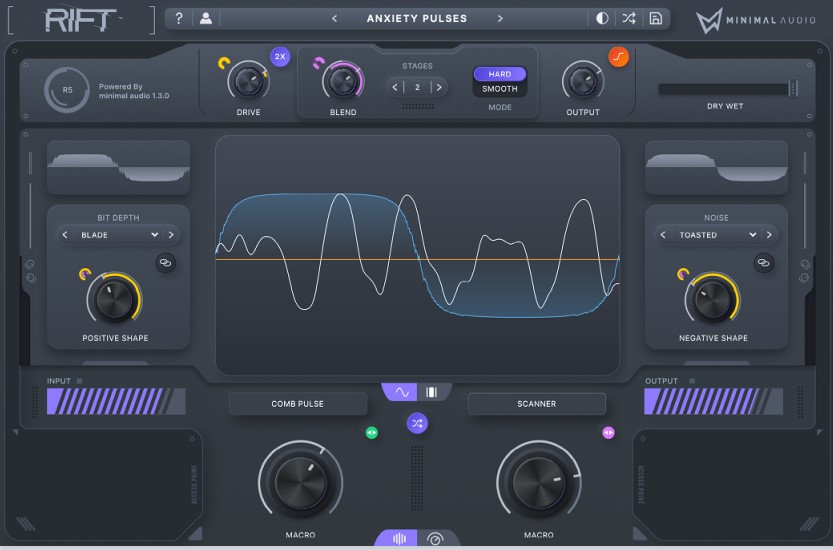Image resolution: width=833 pixels, height=550 pixels.
Task: Click the yellow modulation icon near Drive
Action: pos(224,63)
